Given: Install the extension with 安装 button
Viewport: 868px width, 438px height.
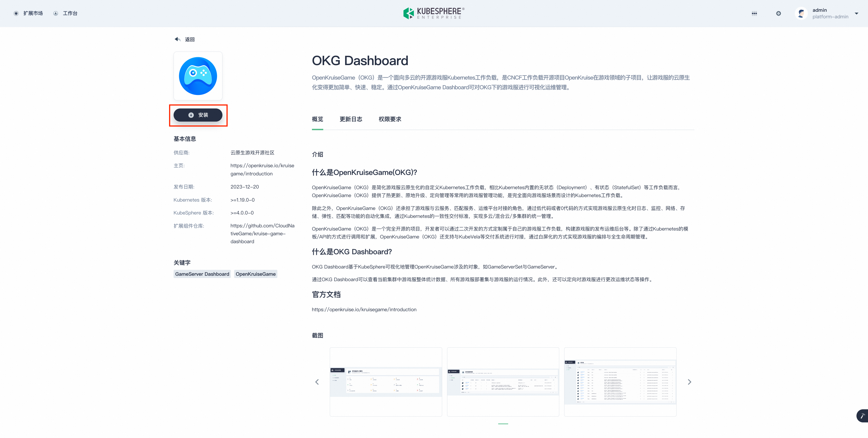Looking at the screenshot, I should click(x=198, y=115).
